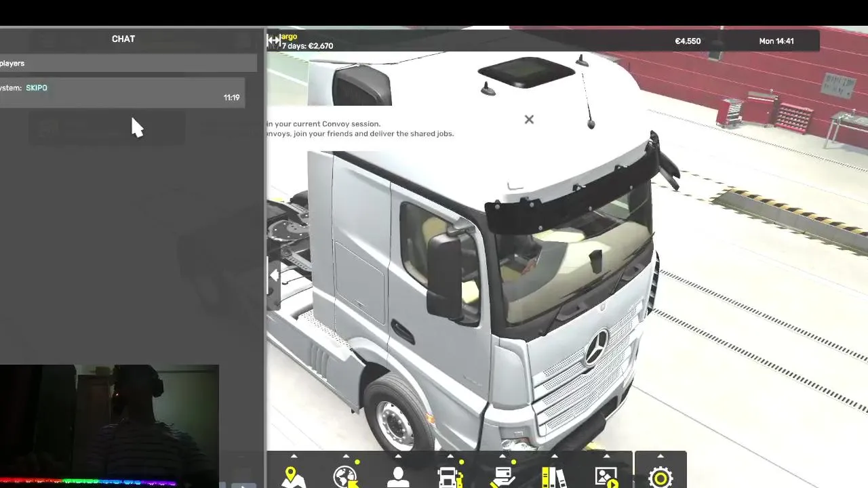Expand the triangle above the truck icon

(450, 456)
